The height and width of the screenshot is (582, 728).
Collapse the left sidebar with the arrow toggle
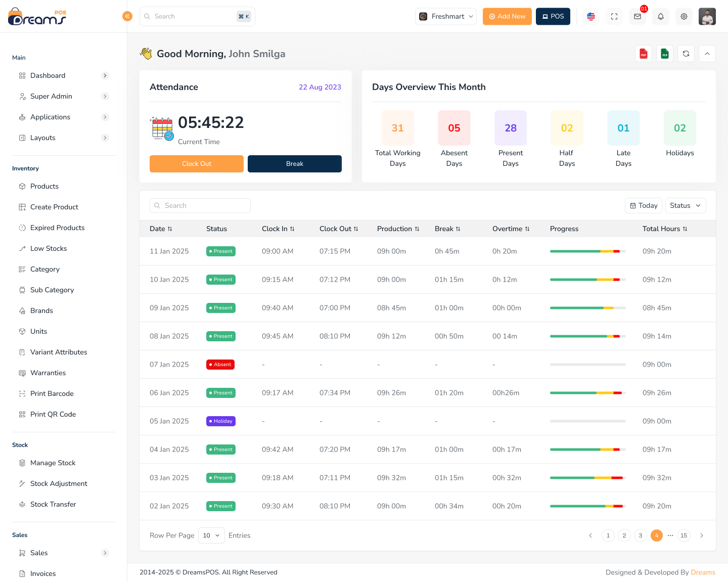(x=127, y=16)
